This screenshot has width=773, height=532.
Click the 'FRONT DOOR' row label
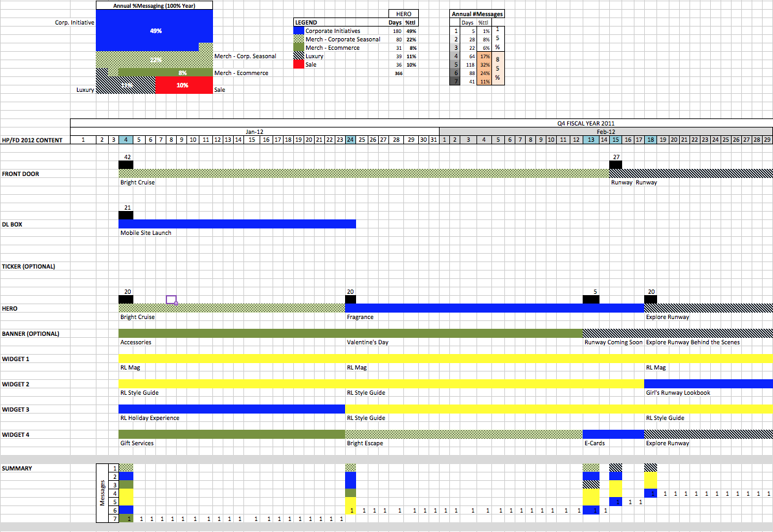click(x=20, y=174)
